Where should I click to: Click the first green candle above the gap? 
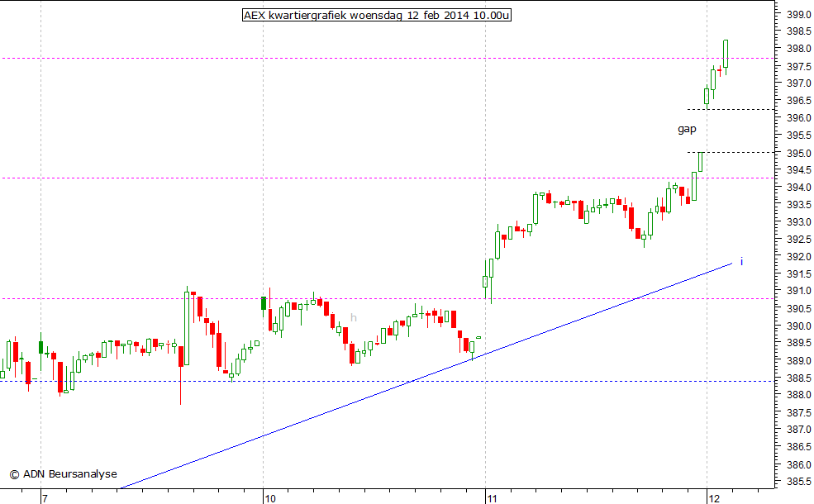tap(707, 96)
